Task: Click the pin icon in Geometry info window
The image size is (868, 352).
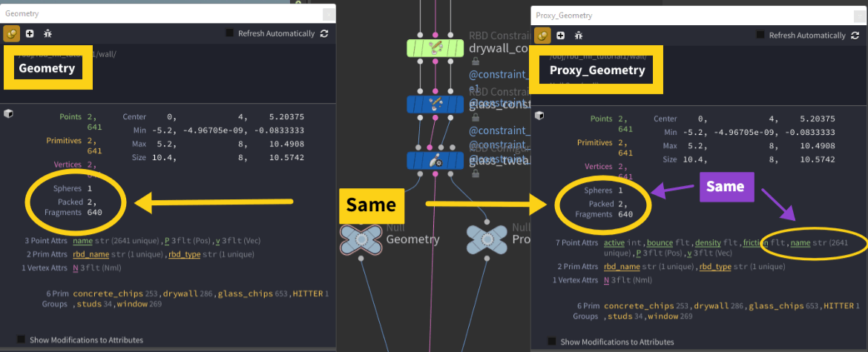Action: pyautogui.click(x=12, y=33)
